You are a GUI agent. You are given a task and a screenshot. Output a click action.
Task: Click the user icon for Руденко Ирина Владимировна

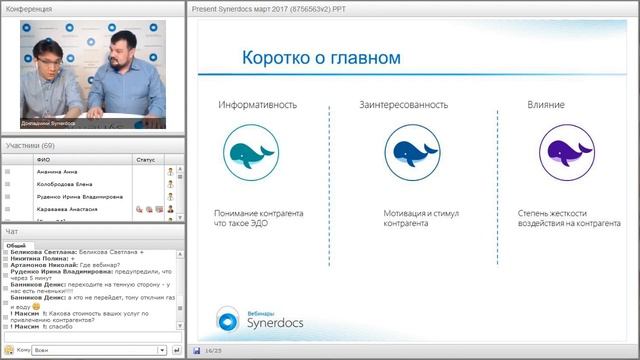(x=171, y=197)
